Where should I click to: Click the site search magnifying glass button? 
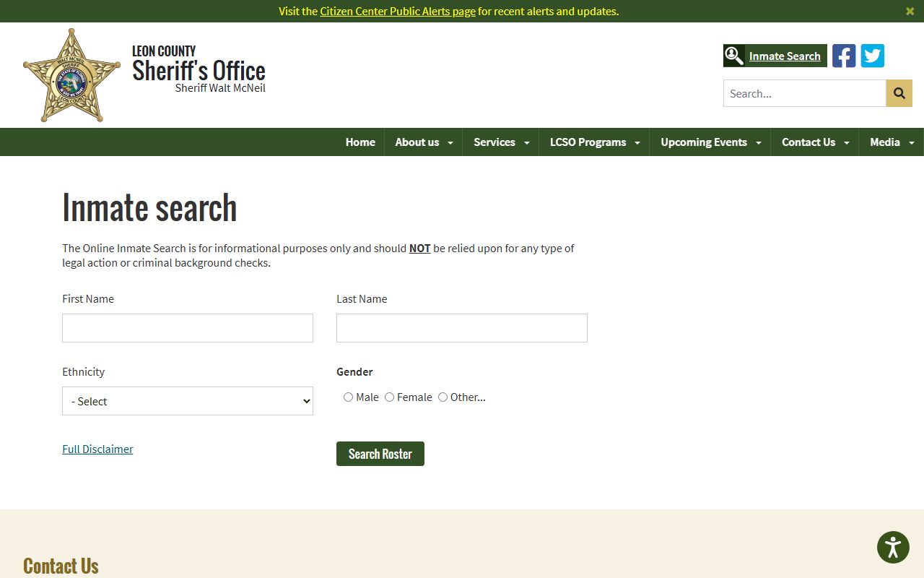(899, 93)
